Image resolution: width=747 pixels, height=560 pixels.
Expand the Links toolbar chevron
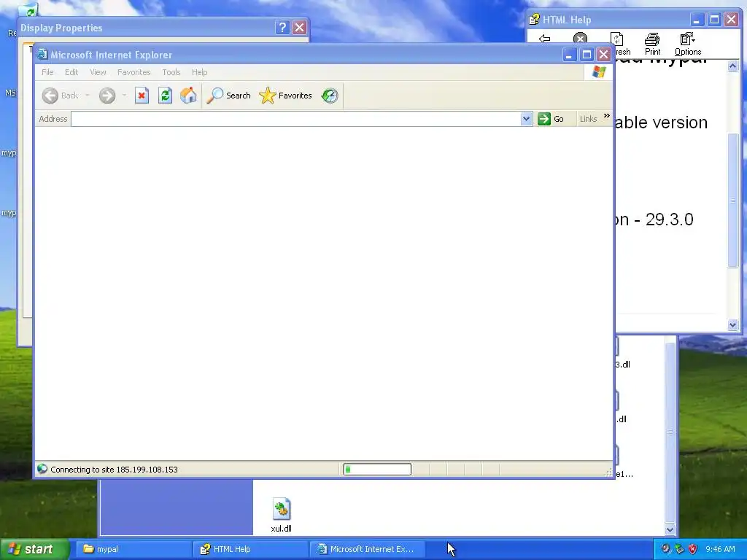point(606,116)
